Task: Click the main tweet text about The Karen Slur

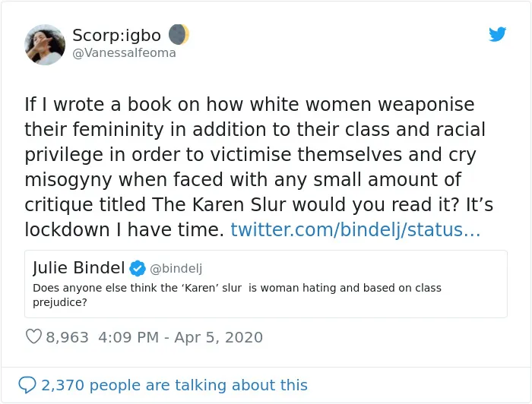Action: (x=258, y=167)
